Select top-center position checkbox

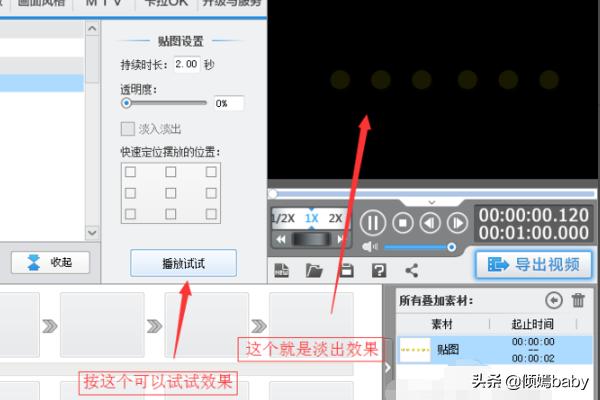pos(171,172)
